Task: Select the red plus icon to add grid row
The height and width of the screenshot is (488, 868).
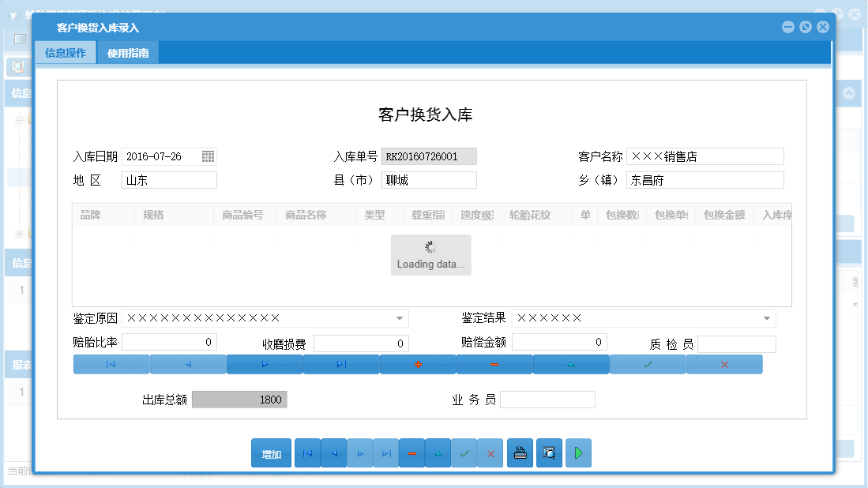Action: (x=418, y=364)
